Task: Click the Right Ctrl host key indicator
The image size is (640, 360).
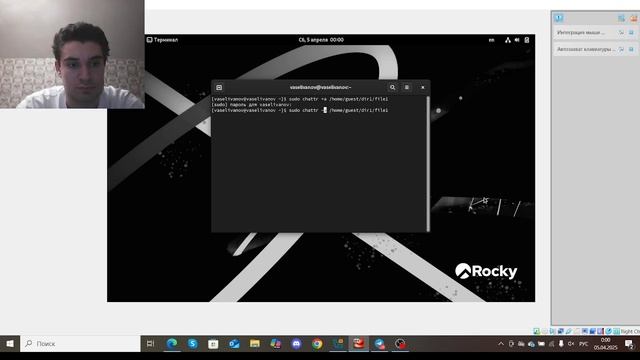Action: [630, 331]
